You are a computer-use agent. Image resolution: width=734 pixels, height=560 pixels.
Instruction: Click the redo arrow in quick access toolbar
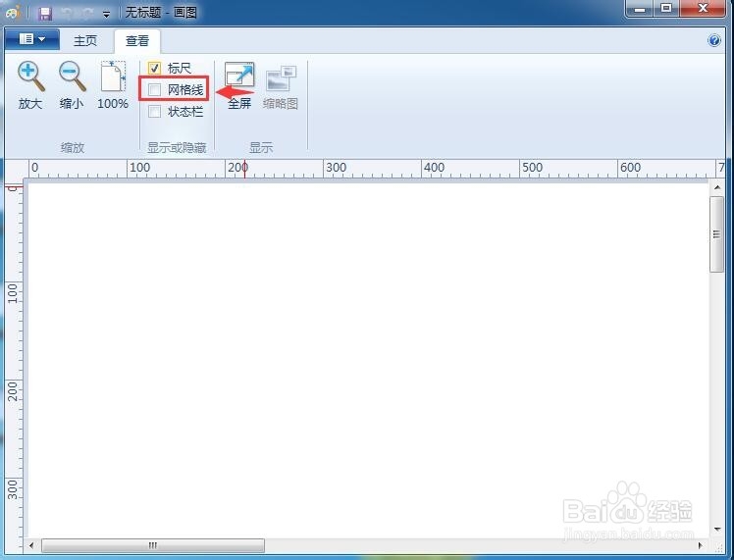point(87,14)
